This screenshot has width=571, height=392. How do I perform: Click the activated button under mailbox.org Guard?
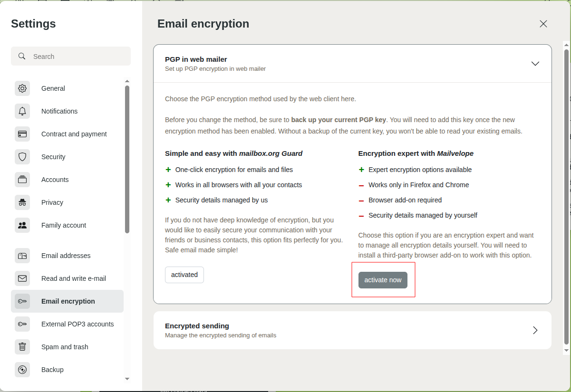tap(184, 275)
